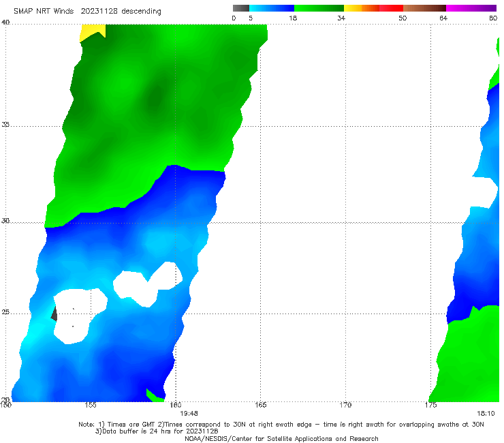
Task: Select the longitude label "175"
Action: (x=430, y=405)
